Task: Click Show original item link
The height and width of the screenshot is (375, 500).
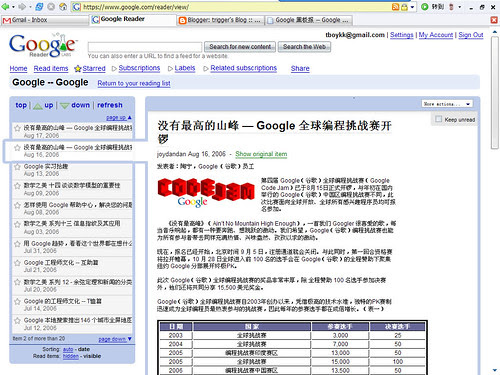Action: tap(261, 154)
